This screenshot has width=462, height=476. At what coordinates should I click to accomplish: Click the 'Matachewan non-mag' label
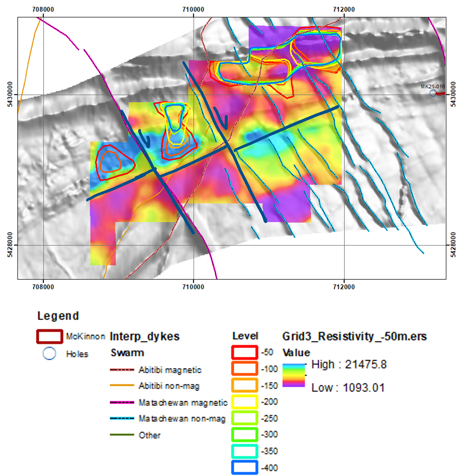tap(182, 418)
